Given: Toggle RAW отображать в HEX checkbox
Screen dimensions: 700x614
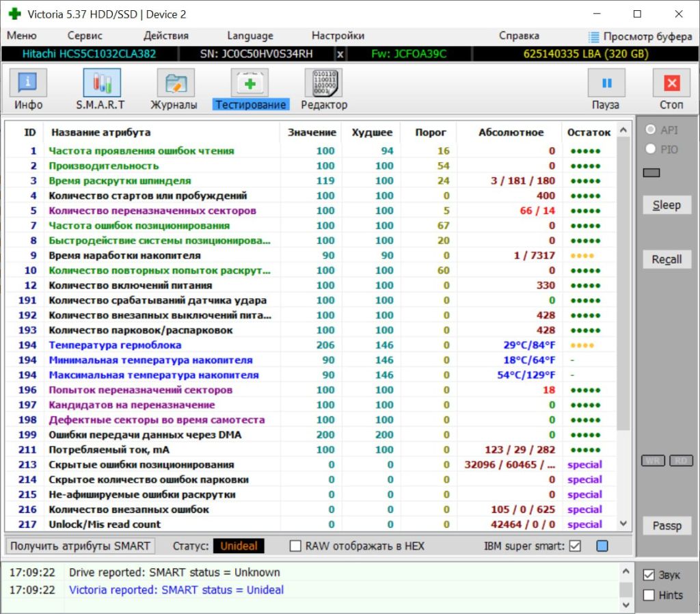Looking at the screenshot, I should click(x=295, y=546).
